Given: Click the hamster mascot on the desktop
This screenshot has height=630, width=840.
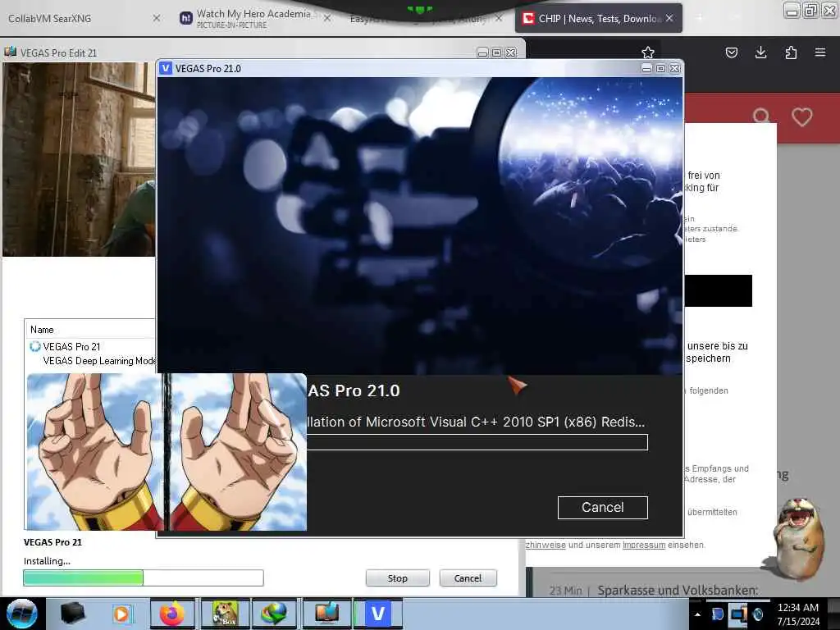Looking at the screenshot, I should point(797,538).
